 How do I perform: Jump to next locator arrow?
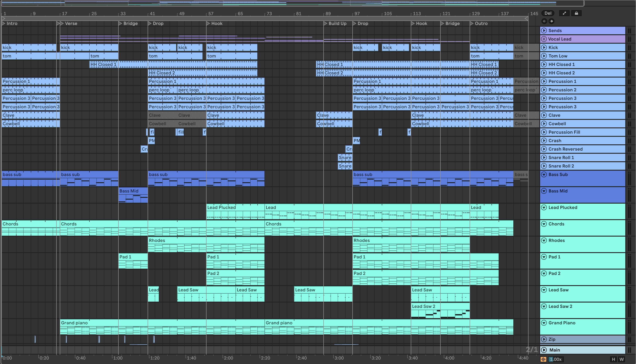(x=551, y=21)
